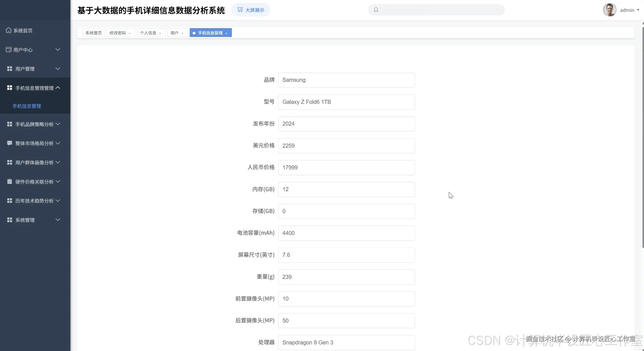Click the 后置摄像头(MP) field showing 50
The height and width of the screenshot is (351, 644).
point(346,321)
